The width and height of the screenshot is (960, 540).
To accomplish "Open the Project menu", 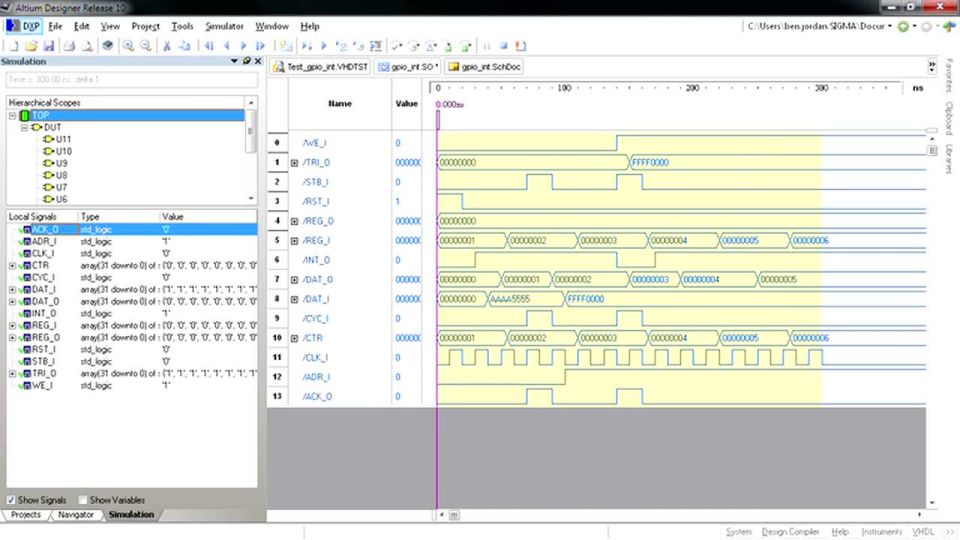I will coord(146,26).
